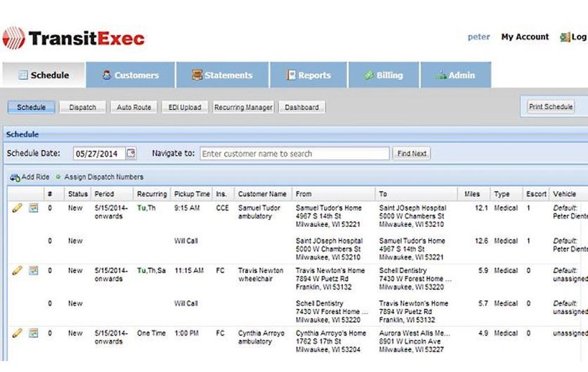
Task: Click the One Time recurring cell
Action: [151, 333]
